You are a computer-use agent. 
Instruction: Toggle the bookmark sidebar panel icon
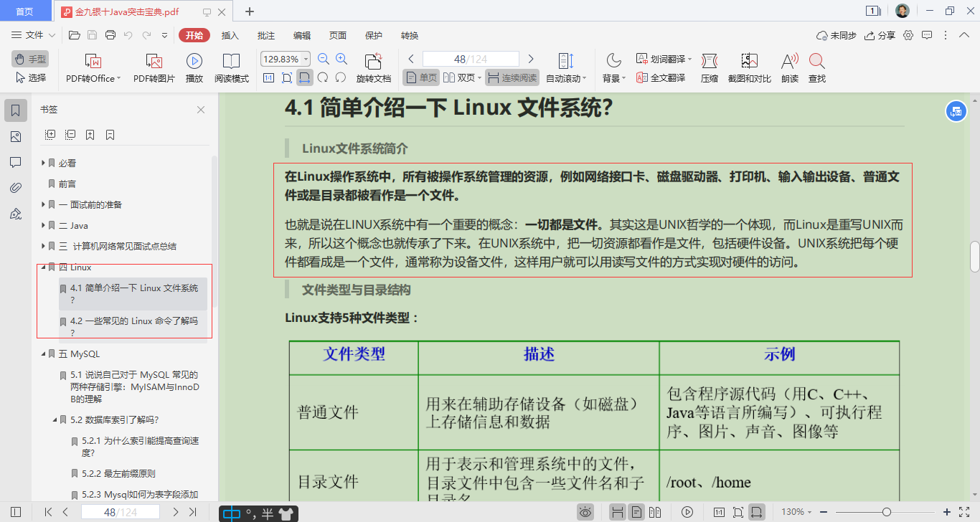coord(16,110)
